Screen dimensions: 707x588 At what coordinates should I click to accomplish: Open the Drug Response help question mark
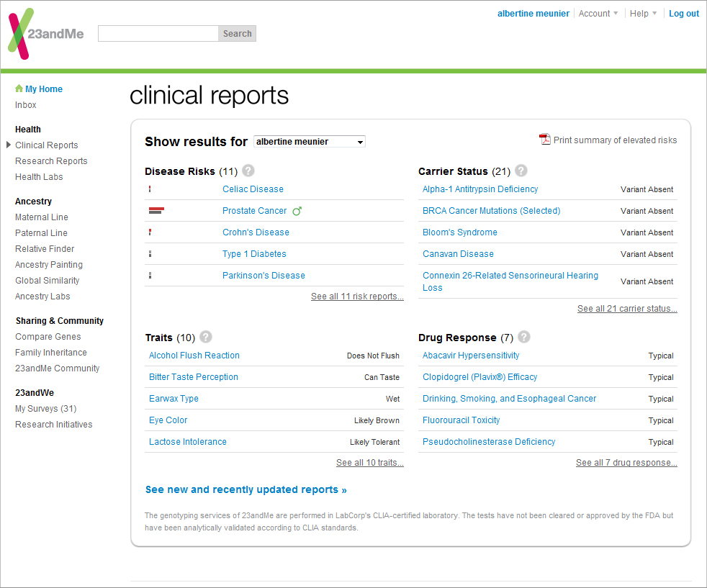click(x=524, y=337)
